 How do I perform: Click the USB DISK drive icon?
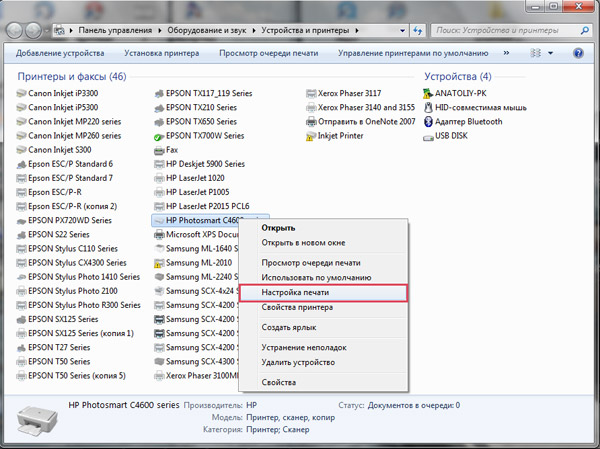click(428, 136)
